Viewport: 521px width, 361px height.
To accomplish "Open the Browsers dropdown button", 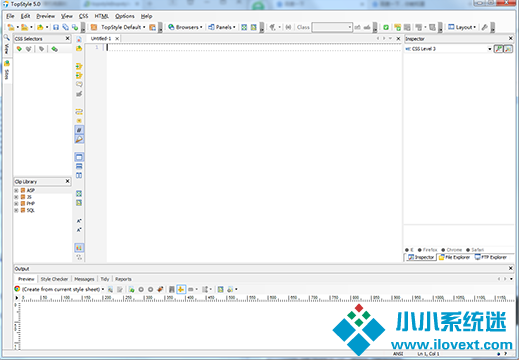I will (185, 27).
